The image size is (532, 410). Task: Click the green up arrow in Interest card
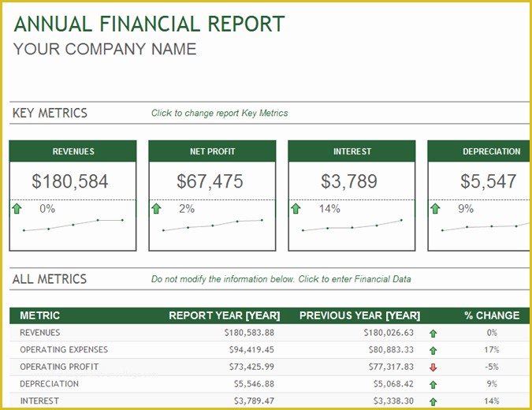point(296,208)
